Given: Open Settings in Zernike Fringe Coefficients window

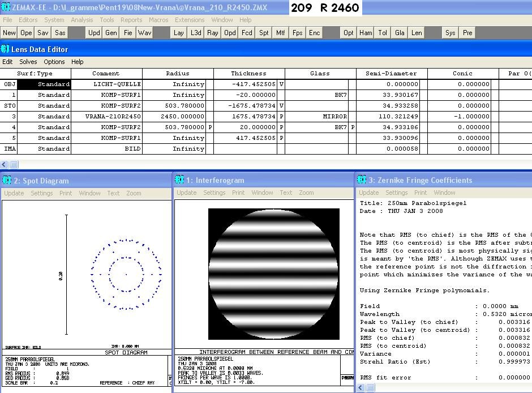Looking at the screenshot, I should (x=396, y=193).
